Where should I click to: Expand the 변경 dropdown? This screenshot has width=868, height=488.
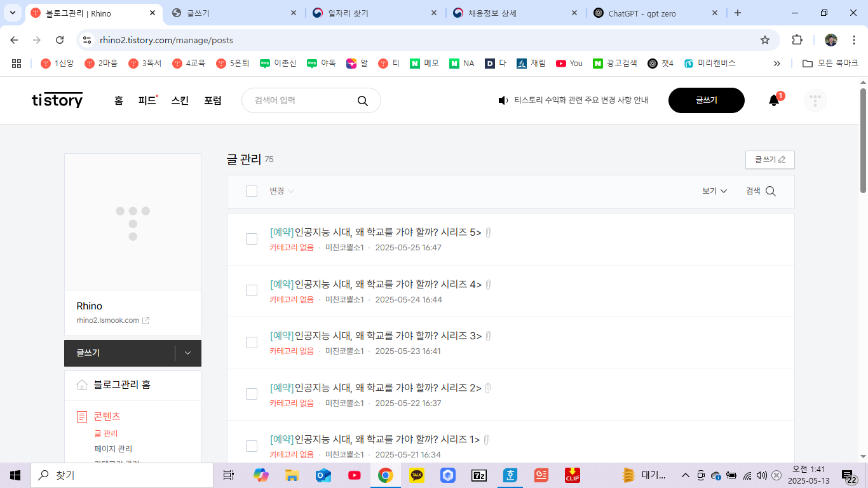(281, 191)
